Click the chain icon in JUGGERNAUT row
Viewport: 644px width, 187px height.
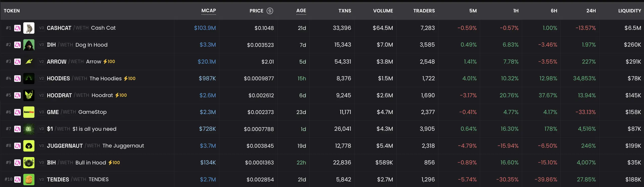coord(17,146)
